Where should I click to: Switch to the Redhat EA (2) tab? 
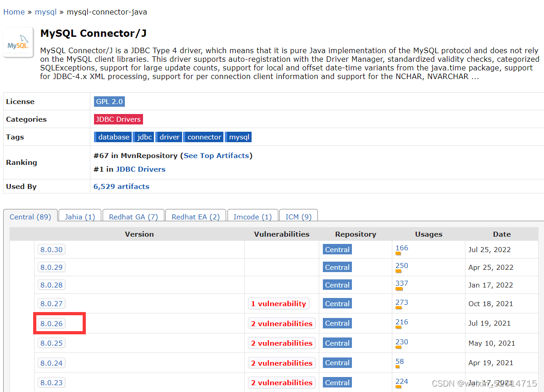196,217
